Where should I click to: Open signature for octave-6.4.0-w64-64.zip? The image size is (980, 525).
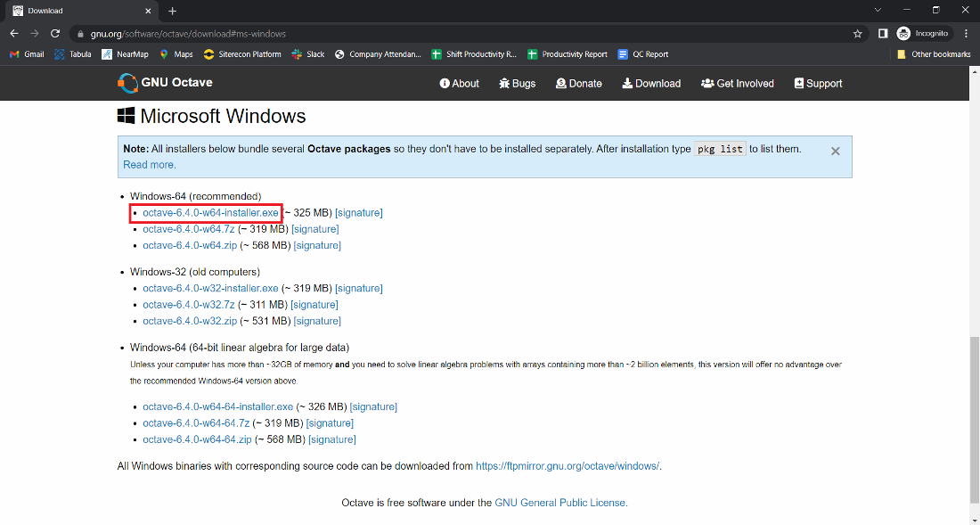click(332, 440)
